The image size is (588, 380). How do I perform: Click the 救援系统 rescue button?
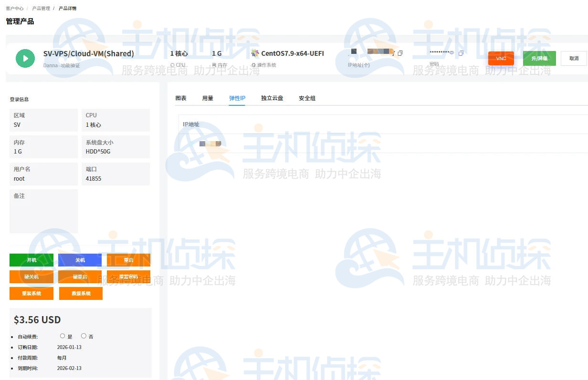point(81,293)
